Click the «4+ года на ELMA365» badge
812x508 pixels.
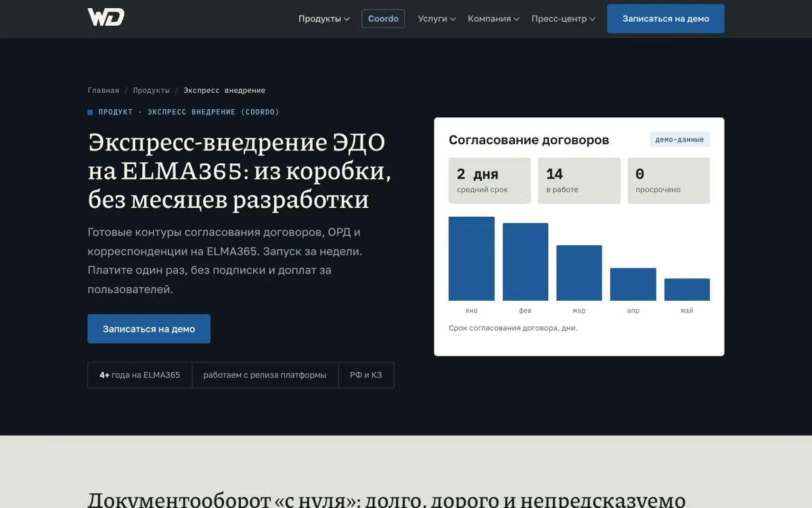pos(140,375)
